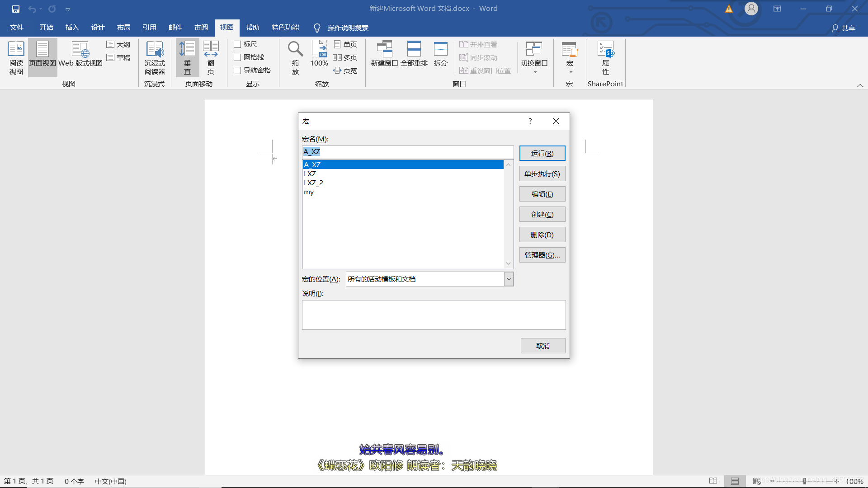
Task: Run the A_XZ macro with 运行 button
Action: [x=542, y=153]
